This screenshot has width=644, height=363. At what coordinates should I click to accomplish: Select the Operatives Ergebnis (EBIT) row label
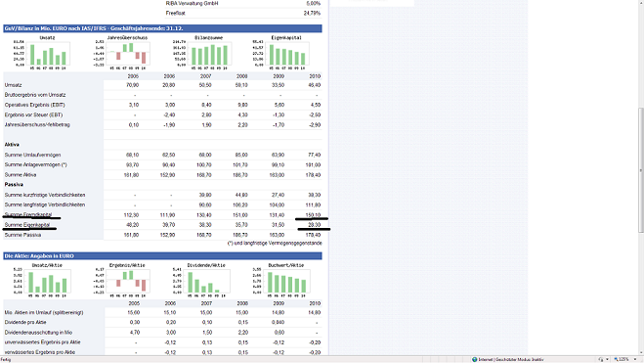(35, 105)
